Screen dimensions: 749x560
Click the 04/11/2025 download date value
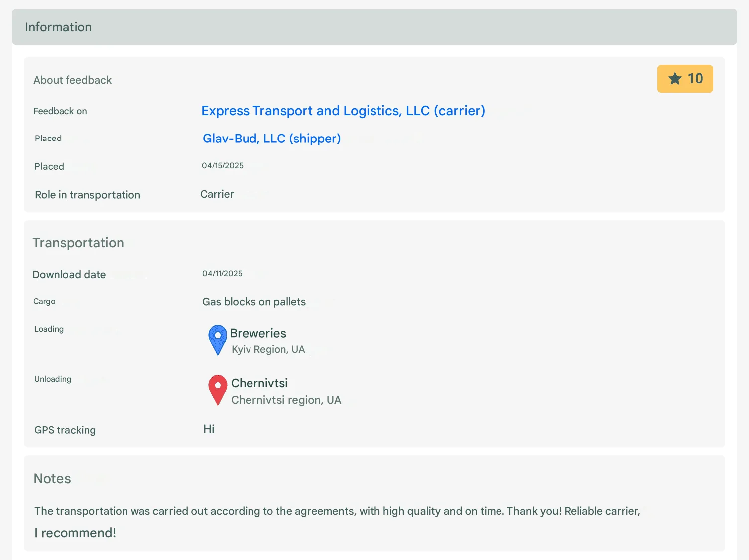point(222,274)
